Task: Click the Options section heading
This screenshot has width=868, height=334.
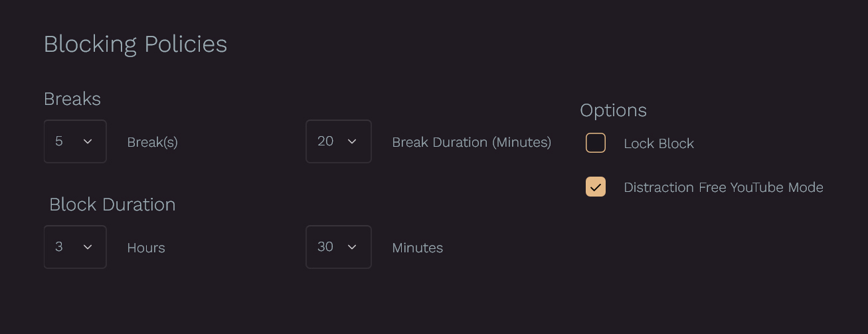Action: (613, 110)
